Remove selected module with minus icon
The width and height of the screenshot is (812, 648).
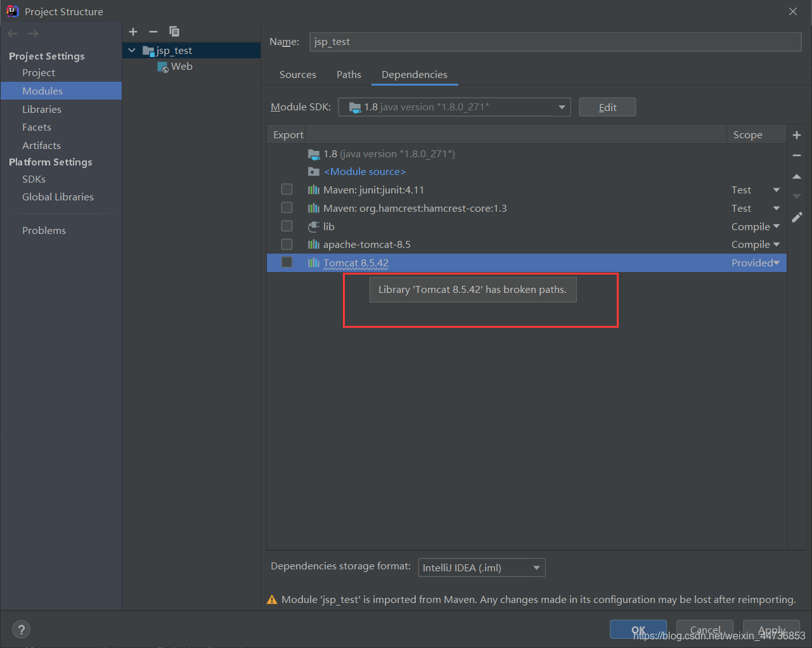[x=153, y=32]
